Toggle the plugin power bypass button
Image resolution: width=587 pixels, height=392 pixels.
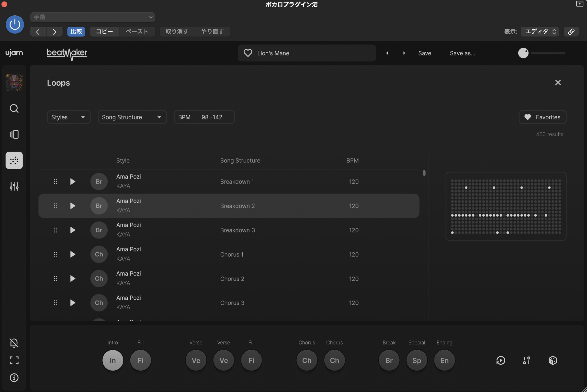coord(15,24)
